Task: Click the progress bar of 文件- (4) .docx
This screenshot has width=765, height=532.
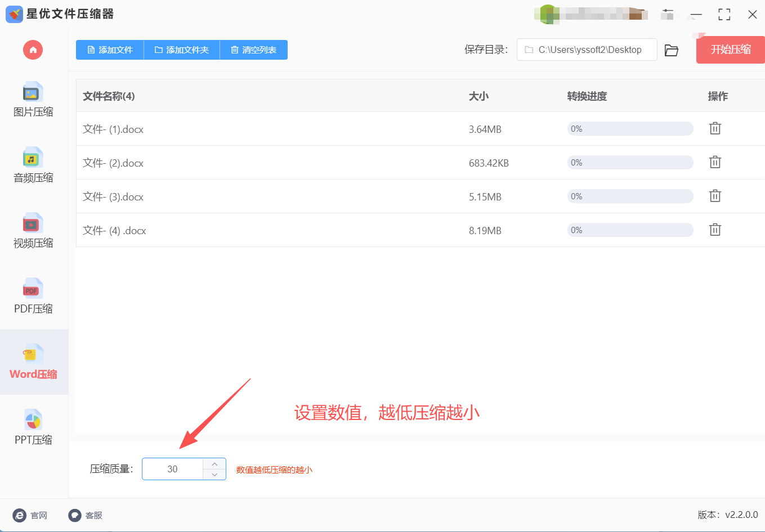Action: [x=630, y=230]
